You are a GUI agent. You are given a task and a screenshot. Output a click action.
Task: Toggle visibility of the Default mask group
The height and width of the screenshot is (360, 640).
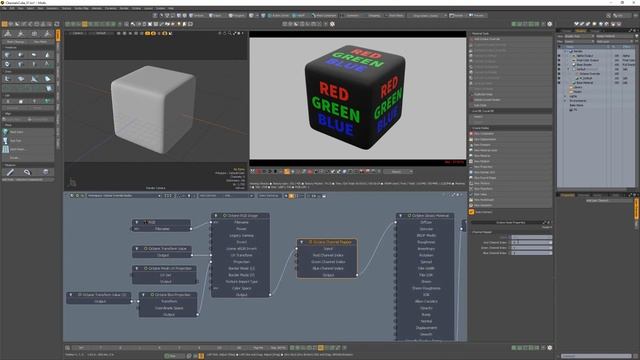pyautogui.click(x=559, y=69)
